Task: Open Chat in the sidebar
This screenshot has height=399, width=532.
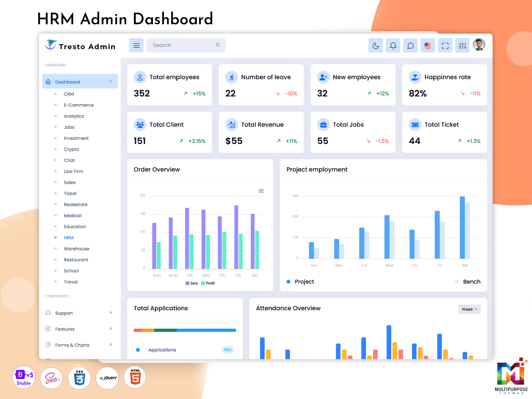Action: (69, 160)
